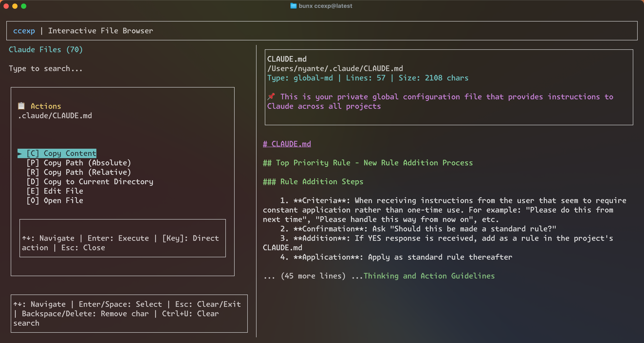Image resolution: width=644 pixels, height=343 pixels.
Task: Click the (45 more lines) indicator
Action: coord(313,276)
